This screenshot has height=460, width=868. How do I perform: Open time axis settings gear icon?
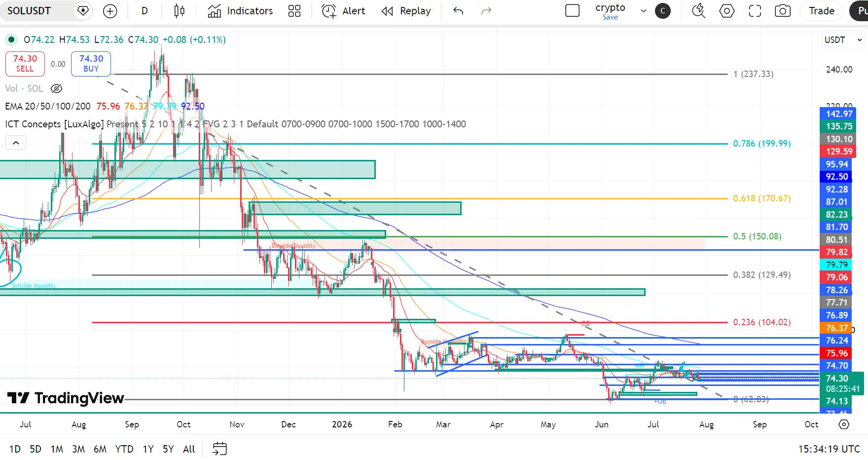click(x=844, y=424)
